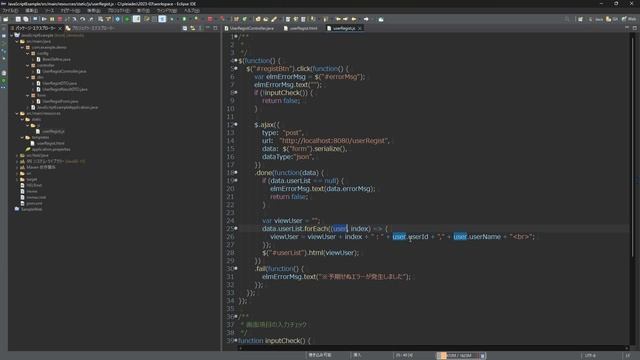Click the New file toolbar icon

6,19
